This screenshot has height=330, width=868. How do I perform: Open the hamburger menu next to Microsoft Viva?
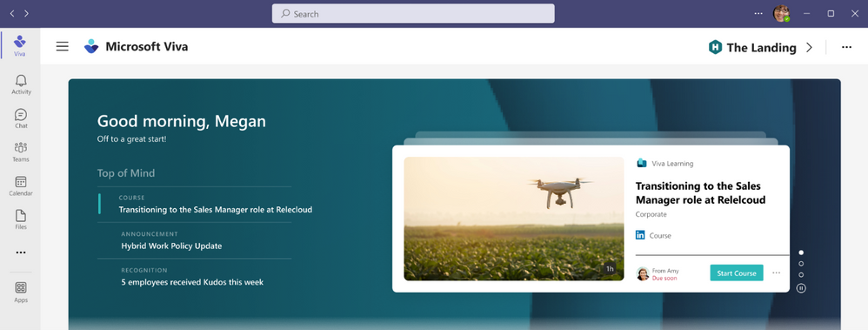63,47
